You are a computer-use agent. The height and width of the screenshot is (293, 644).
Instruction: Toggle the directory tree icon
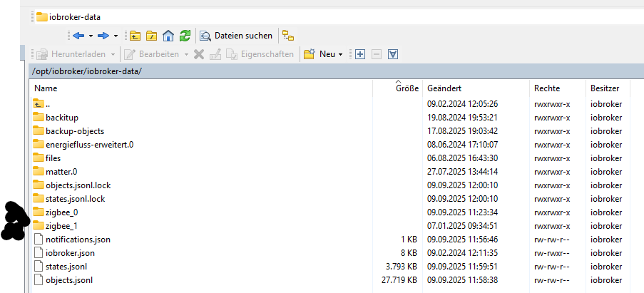tap(288, 36)
